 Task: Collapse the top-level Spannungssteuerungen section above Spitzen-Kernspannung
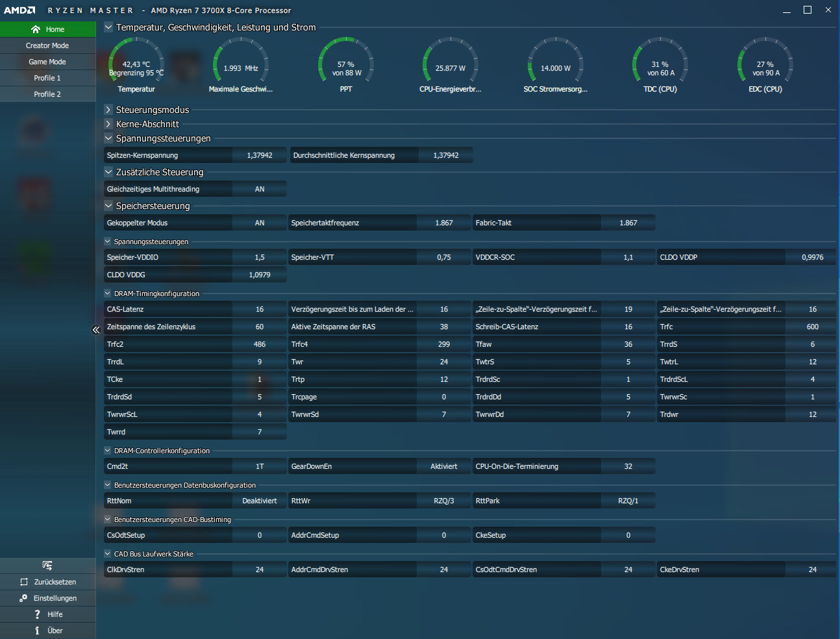108,138
